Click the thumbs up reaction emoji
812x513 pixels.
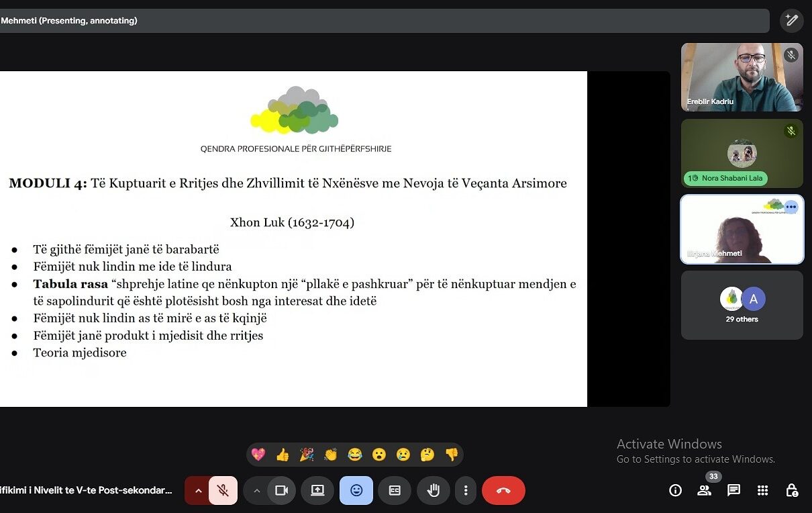click(x=283, y=455)
